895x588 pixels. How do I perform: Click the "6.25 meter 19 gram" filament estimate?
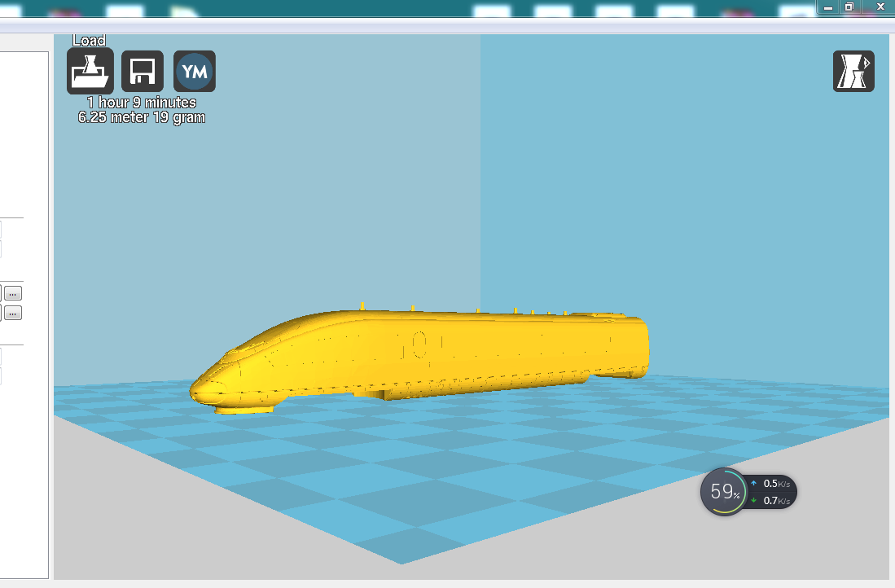(142, 117)
